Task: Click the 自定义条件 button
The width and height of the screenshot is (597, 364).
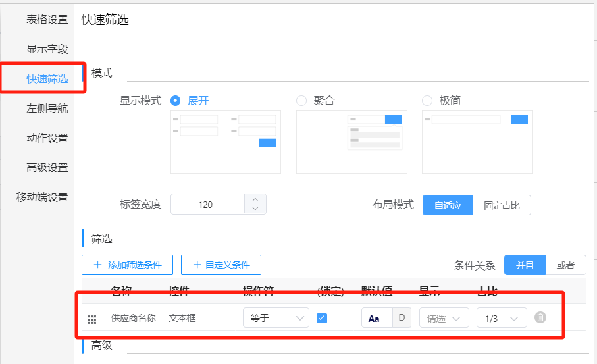Action: (x=221, y=265)
